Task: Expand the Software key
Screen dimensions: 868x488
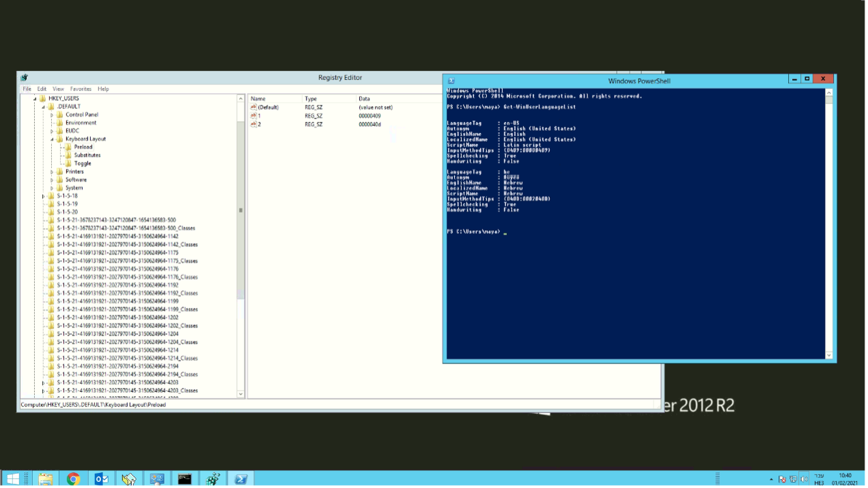Action: pyautogui.click(x=52, y=180)
